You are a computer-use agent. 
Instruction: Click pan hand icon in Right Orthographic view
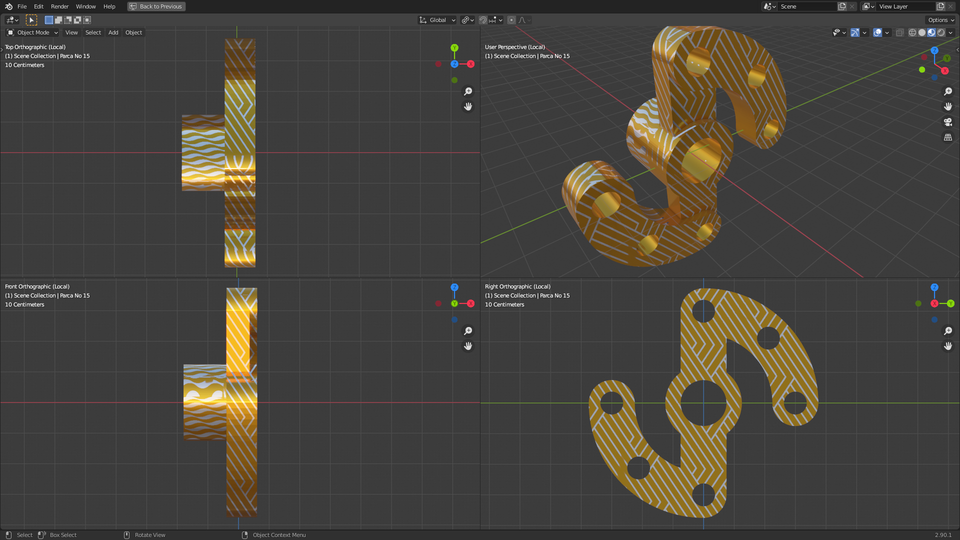948,346
